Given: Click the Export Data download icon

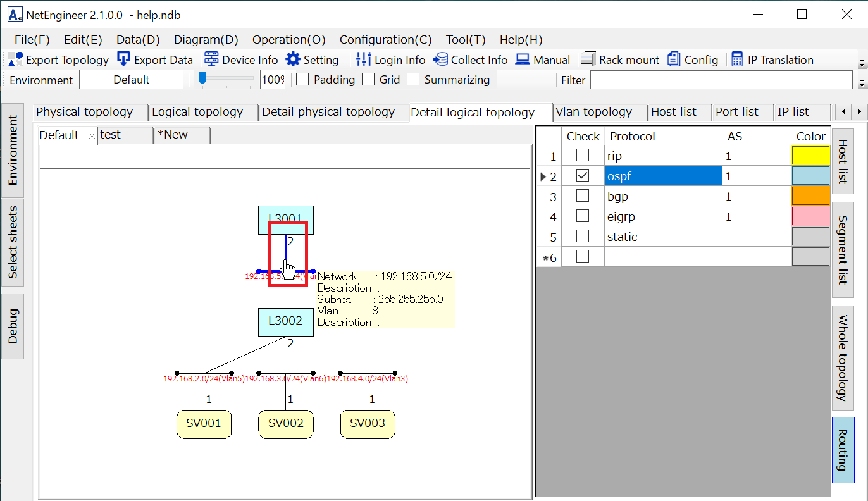Looking at the screenshot, I should click(x=124, y=59).
